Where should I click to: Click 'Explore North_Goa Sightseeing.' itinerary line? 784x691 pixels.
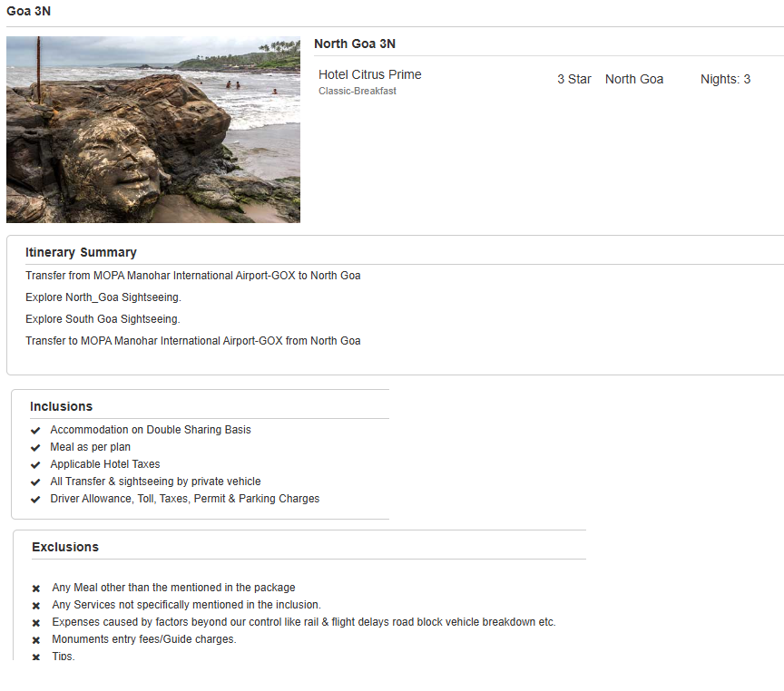coord(103,297)
